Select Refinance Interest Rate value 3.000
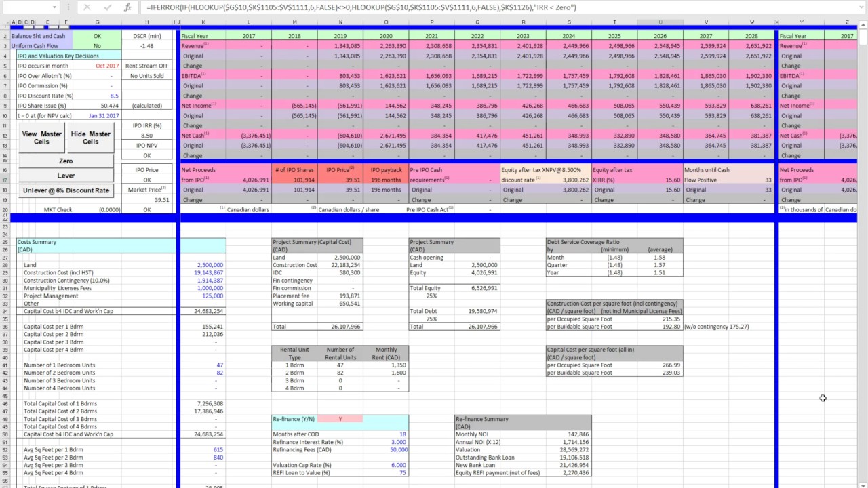The width and height of the screenshot is (868, 488). [x=386, y=442]
